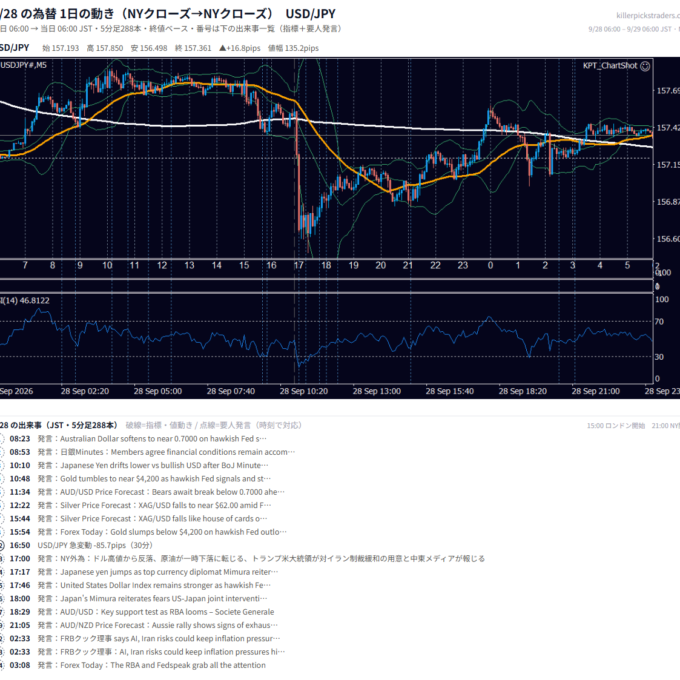Click the USD/JPY text in the page title
Image resolution: width=680 pixels, height=680 pixels.
[311, 14]
